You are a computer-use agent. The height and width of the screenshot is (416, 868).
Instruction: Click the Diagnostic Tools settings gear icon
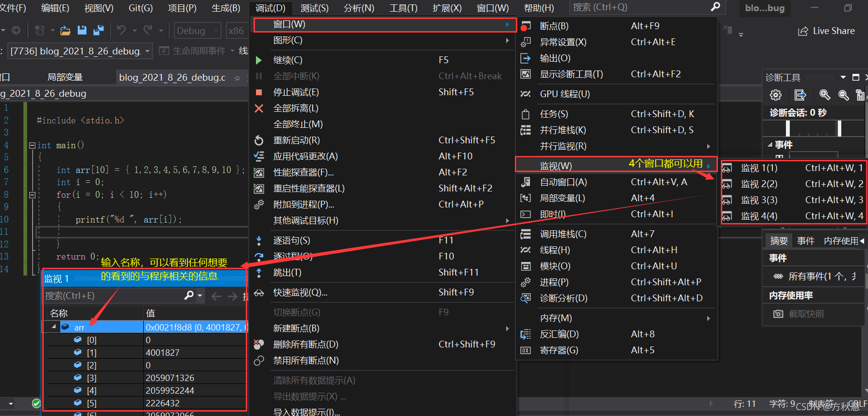[x=776, y=95]
